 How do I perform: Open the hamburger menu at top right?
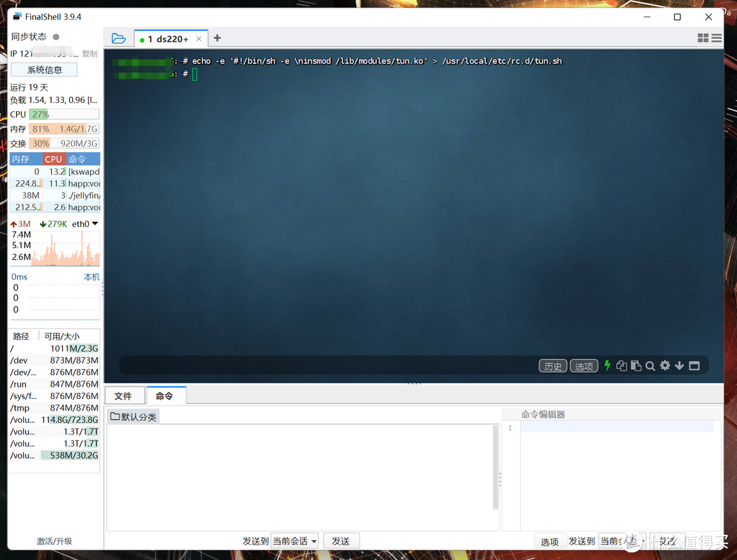(716, 39)
